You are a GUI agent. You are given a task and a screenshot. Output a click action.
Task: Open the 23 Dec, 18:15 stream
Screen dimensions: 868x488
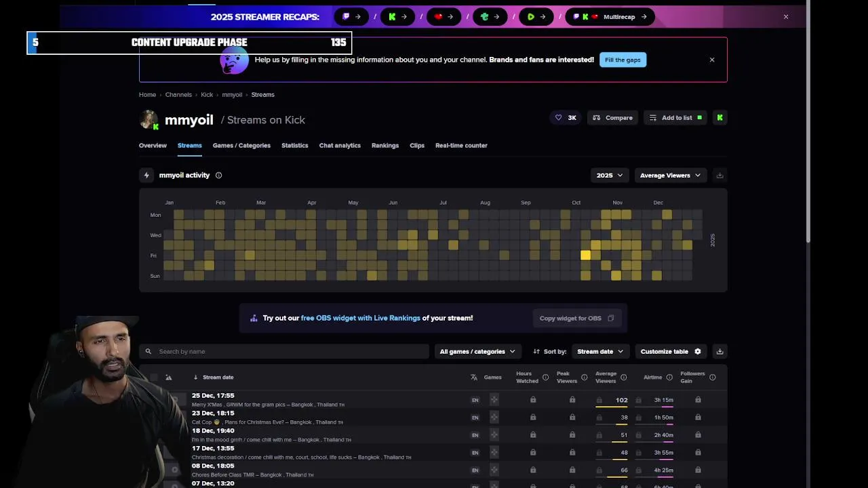tap(213, 413)
